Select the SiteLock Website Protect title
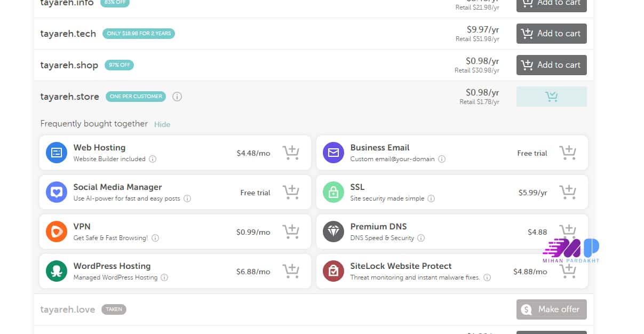The image size is (644, 334). tap(401, 266)
